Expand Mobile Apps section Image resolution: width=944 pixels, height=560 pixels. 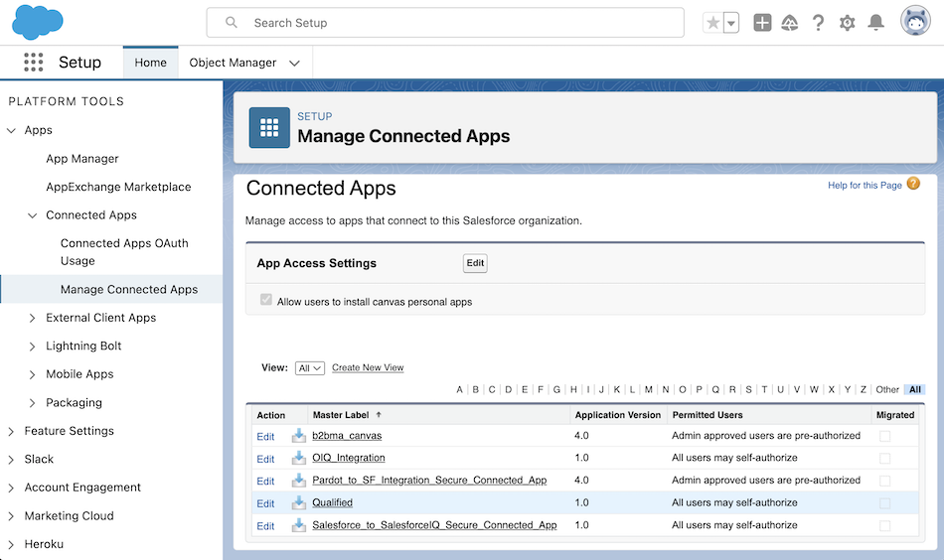click(x=33, y=374)
